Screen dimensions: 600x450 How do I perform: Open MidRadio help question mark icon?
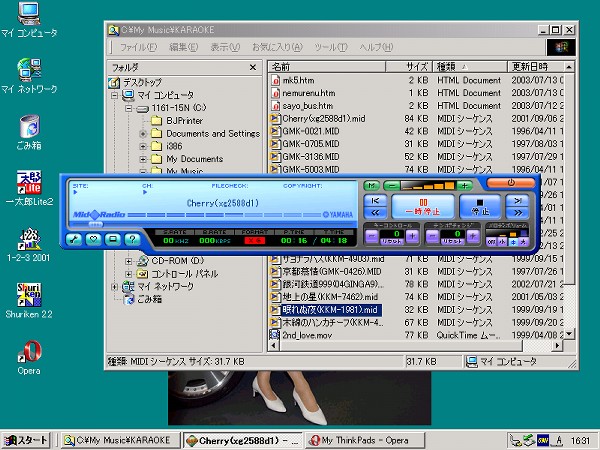(x=132, y=240)
